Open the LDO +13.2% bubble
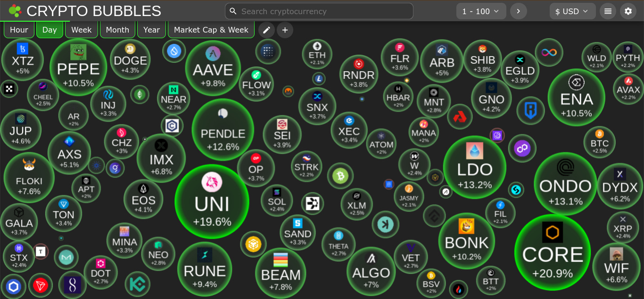Image resolution: width=644 pixels, height=299 pixels. click(475, 167)
